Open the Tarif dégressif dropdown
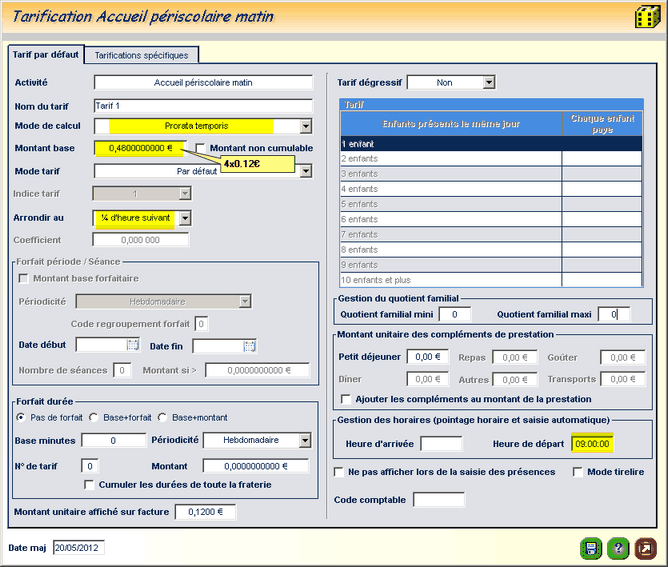The image size is (668, 567). [x=489, y=83]
